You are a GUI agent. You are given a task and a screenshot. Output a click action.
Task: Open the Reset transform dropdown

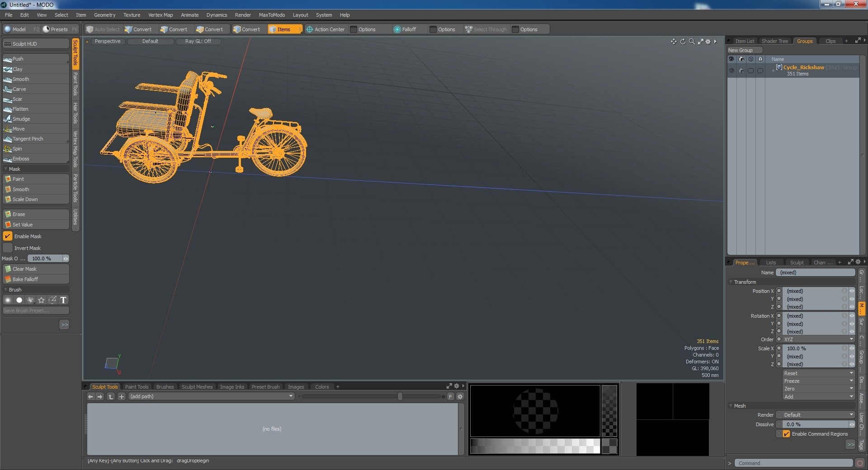(819, 373)
